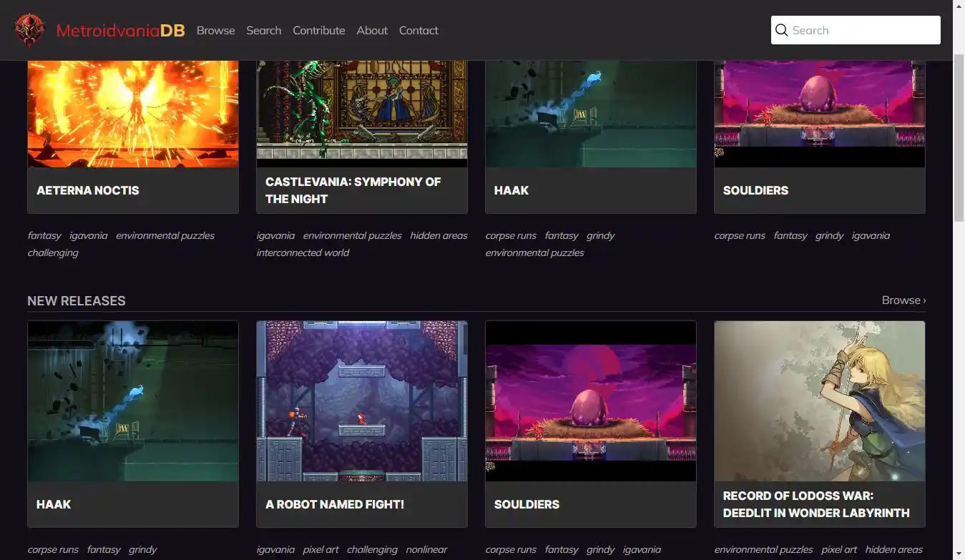The image size is (965, 560).
Task: Click the MetroidvaniaDB demon logo icon
Action: click(x=29, y=30)
